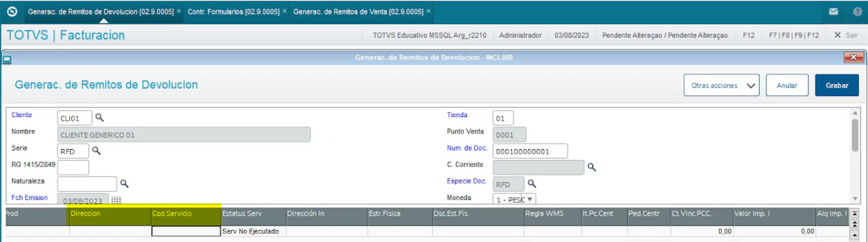
Task: Search Cliente using magnifier icon
Action: pyautogui.click(x=100, y=117)
